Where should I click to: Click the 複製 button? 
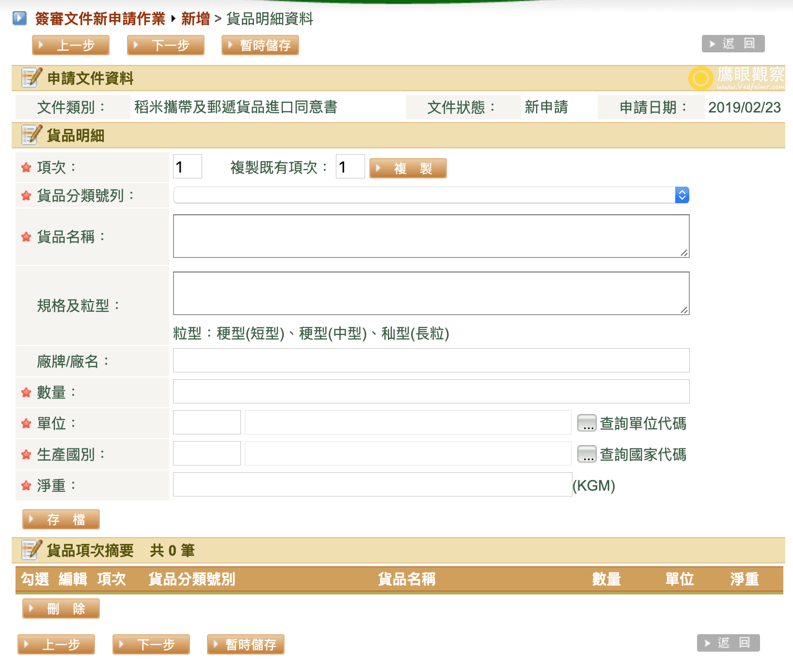click(x=408, y=168)
